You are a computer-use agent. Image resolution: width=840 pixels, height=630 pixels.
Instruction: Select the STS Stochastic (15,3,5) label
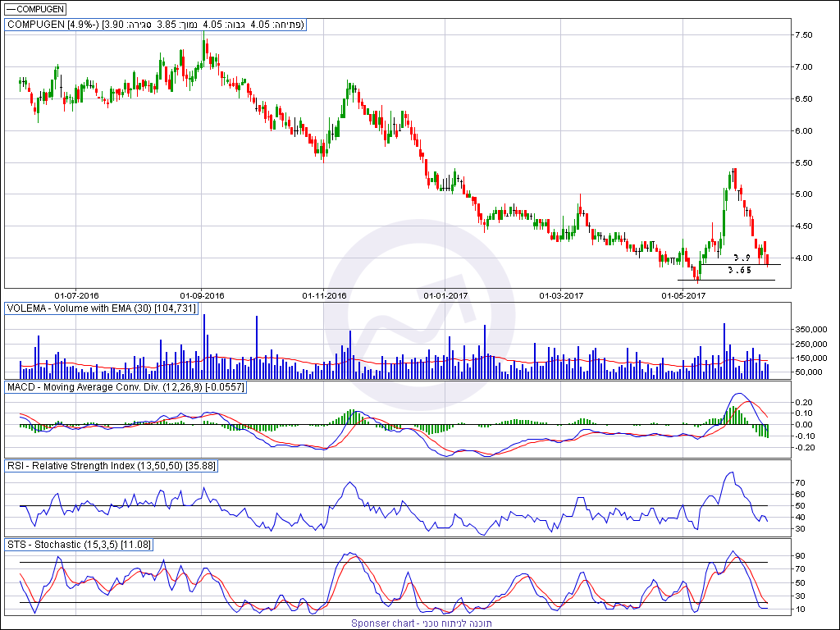point(80,545)
